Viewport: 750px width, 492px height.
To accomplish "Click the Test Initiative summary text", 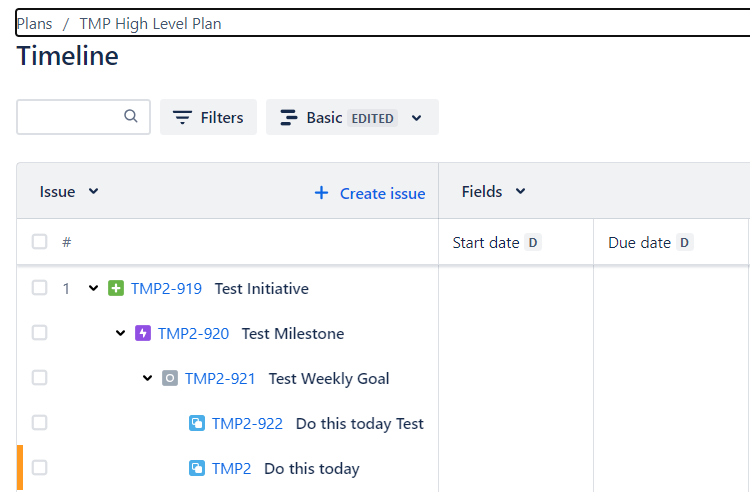I will click(x=262, y=288).
